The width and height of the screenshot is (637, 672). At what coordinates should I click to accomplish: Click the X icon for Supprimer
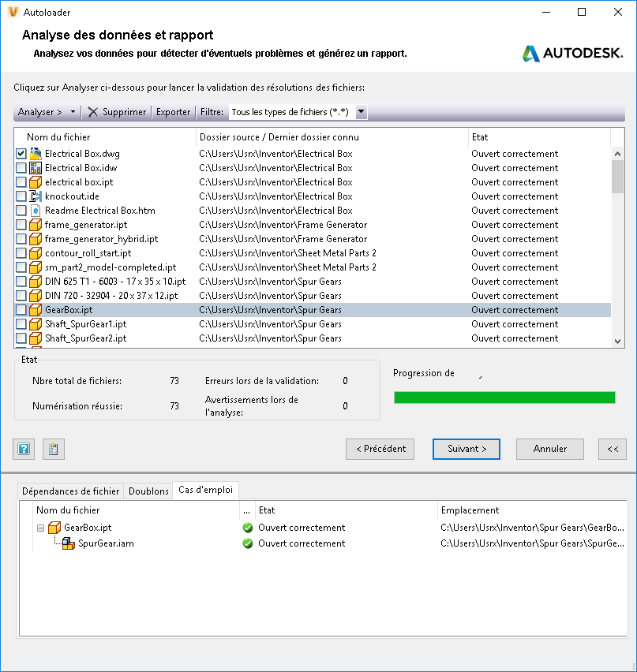[92, 112]
